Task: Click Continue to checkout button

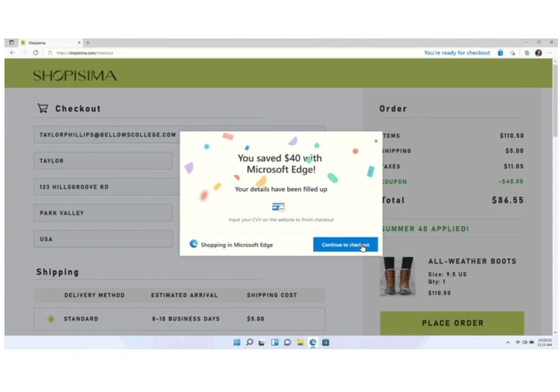Action: pos(345,244)
